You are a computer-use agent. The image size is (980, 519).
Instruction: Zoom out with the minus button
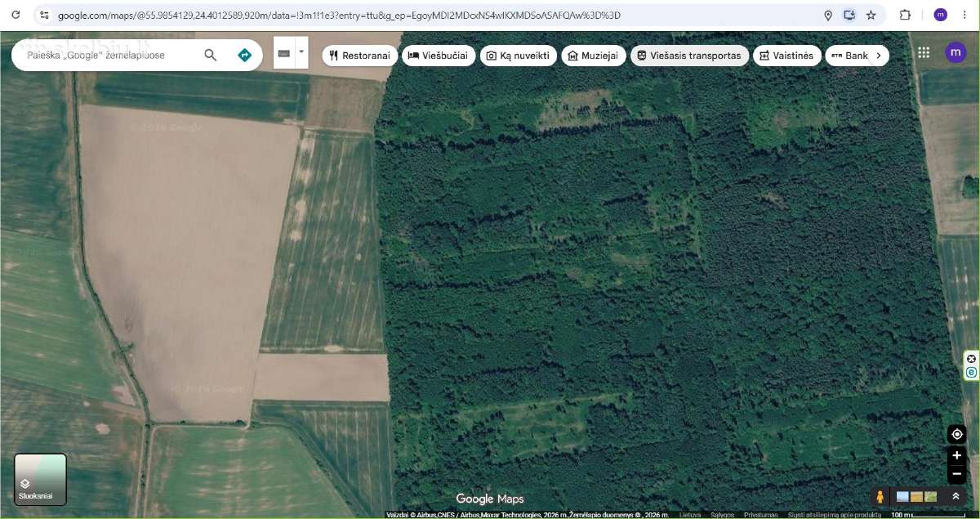click(957, 474)
